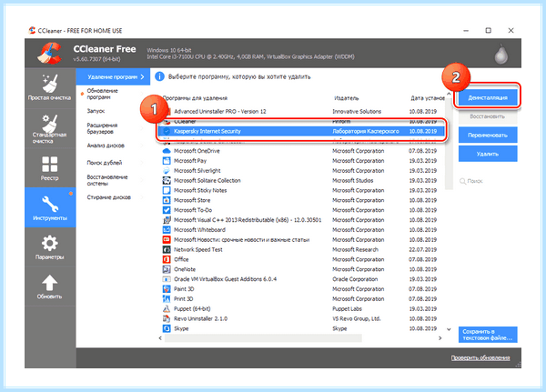Click the CCleaner logo in header

50,54
